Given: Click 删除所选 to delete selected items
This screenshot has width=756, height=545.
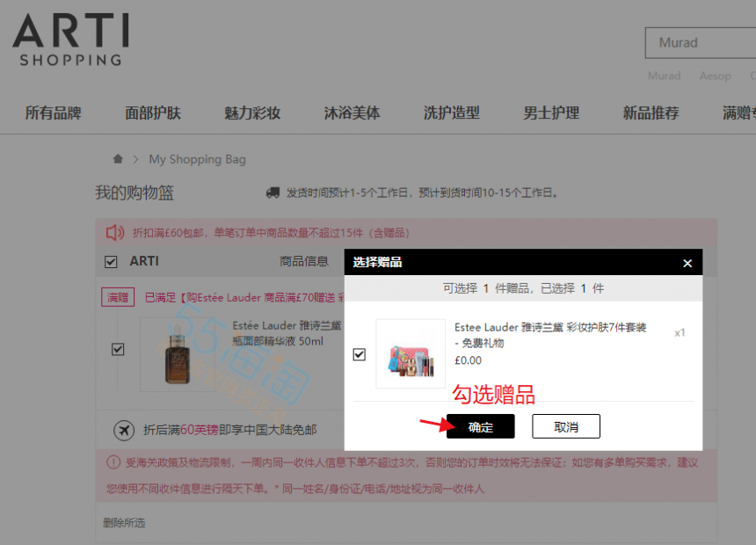Looking at the screenshot, I should [124, 523].
